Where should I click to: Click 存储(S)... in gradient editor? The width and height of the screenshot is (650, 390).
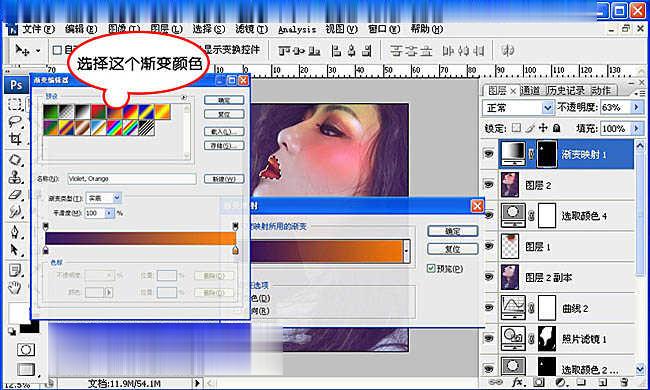click(x=224, y=146)
